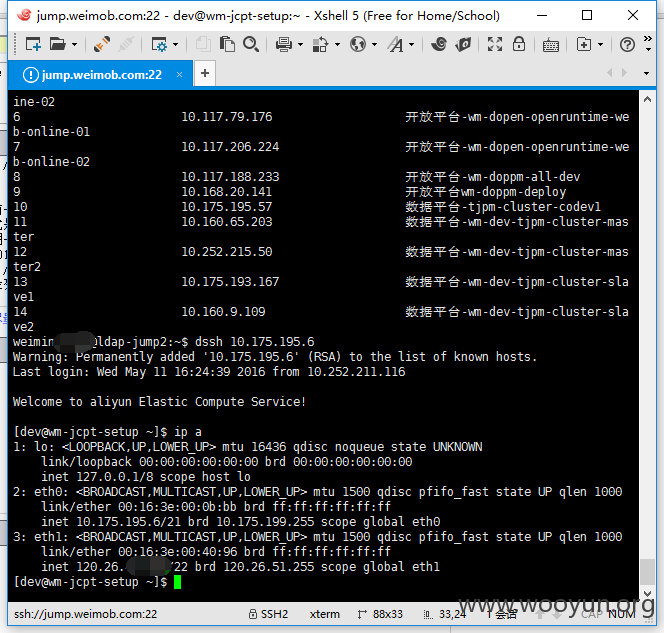Click the terminal scrollbar thumb
The image size is (664, 633).
point(647,572)
